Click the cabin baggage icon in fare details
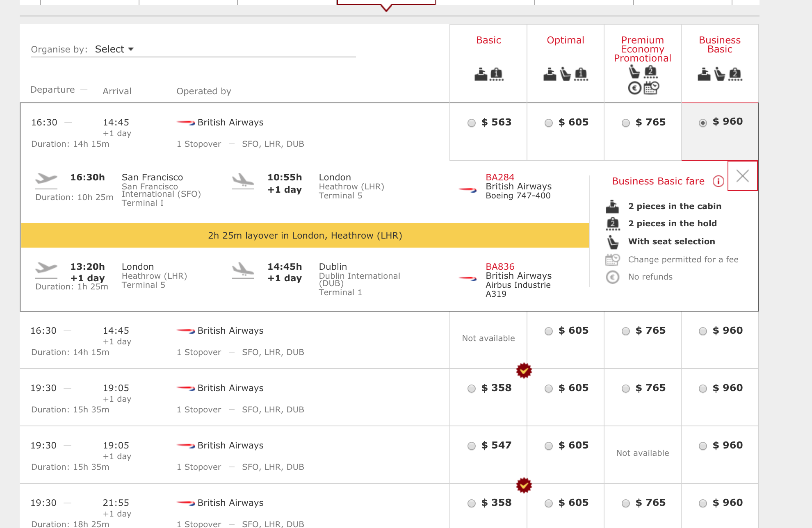The image size is (812, 528). click(612, 207)
